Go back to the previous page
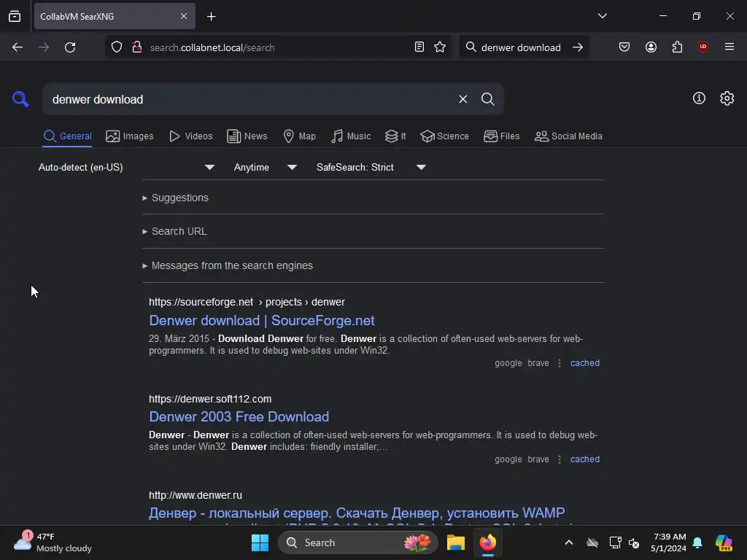747x560 pixels. (18, 47)
